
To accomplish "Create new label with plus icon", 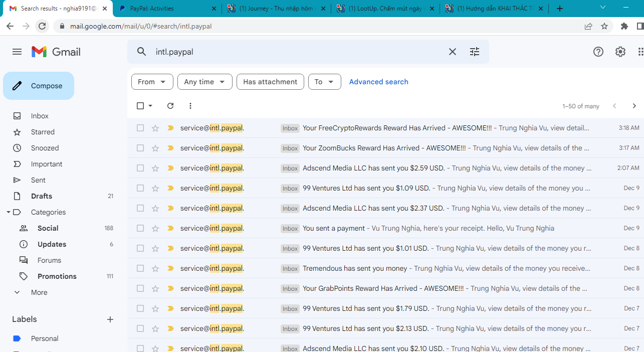I will point(110,319).
